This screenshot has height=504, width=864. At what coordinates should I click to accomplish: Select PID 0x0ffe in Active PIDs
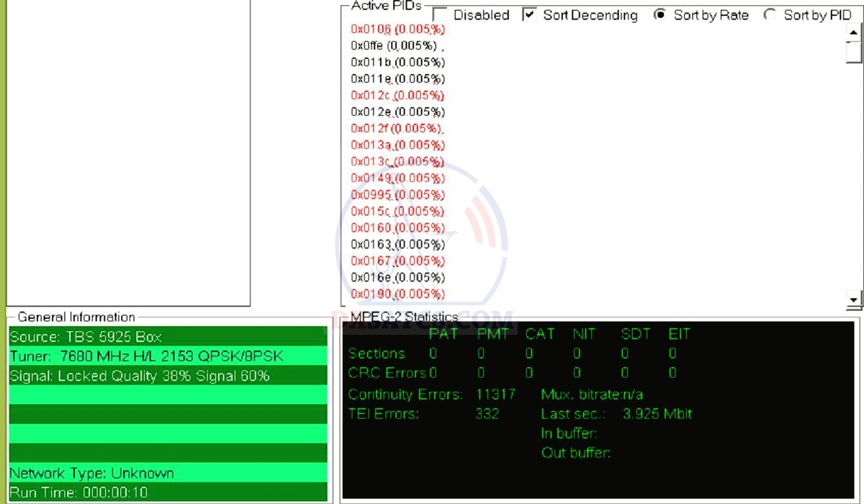point(395,46)
